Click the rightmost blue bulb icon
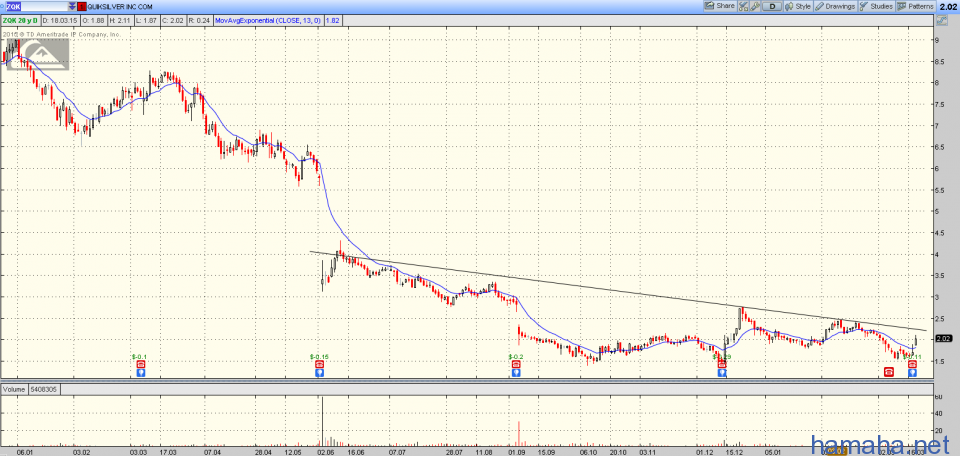960x456 pixels. click(x=912, y=372)
